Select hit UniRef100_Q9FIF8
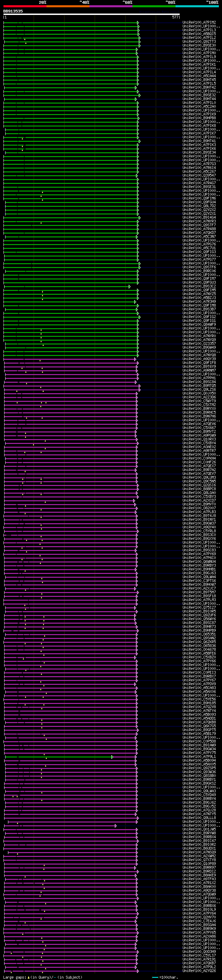222x980 pixels. [x=199, y=363]
